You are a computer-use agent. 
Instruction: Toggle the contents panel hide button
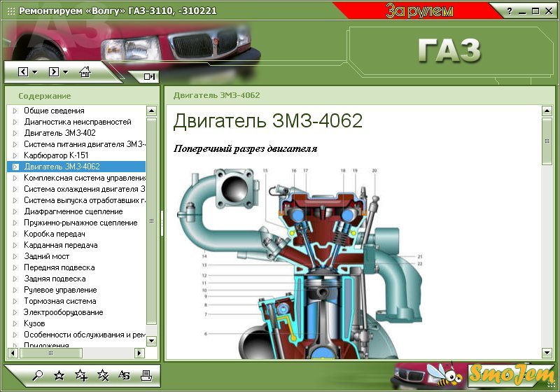pyautogui.click(x=149, y=76)
